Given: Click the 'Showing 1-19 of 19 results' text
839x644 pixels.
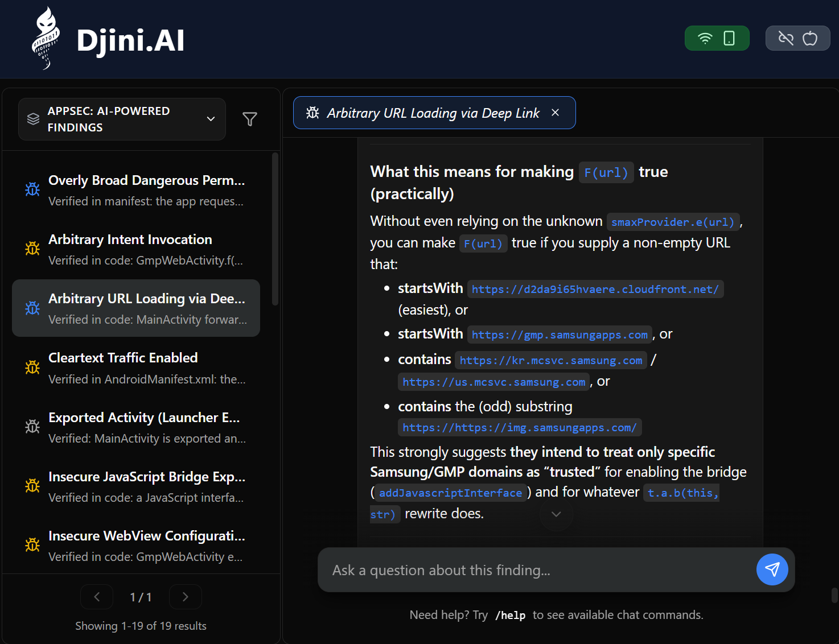Looking at the screenshot, I should [141, 626].
